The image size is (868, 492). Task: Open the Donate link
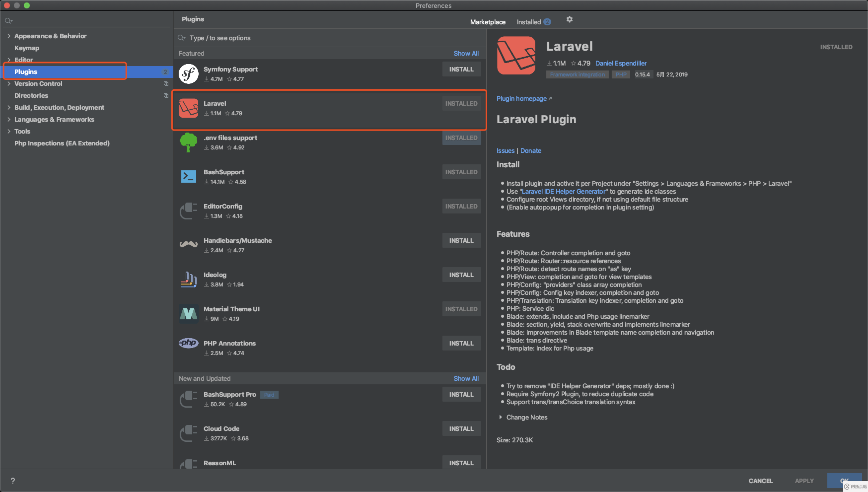(x=531, y=151)
